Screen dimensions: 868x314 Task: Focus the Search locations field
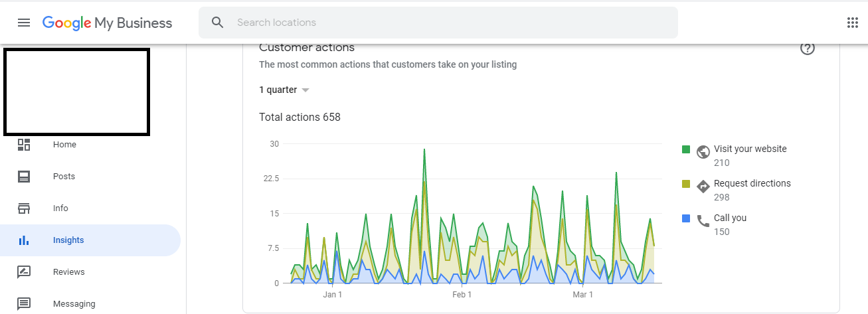(438, 23)
